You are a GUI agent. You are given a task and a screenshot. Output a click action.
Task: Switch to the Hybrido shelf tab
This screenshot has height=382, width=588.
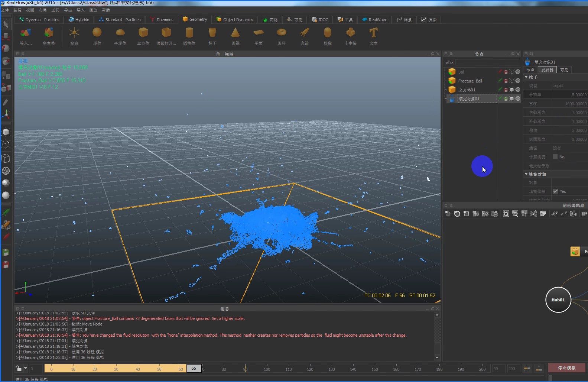coord(79,20)
